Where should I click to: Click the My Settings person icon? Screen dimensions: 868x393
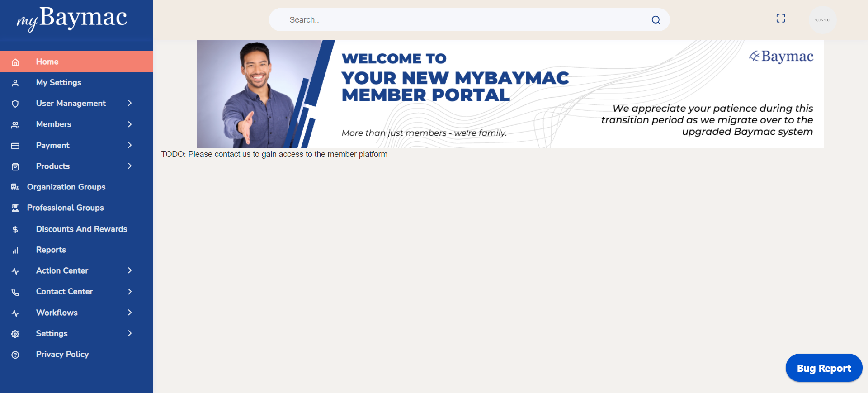(x=15, y=83)
